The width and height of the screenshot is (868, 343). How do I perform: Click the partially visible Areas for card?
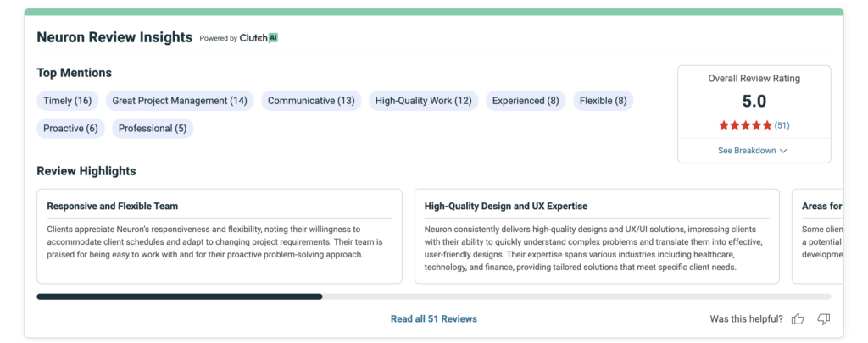818,236
